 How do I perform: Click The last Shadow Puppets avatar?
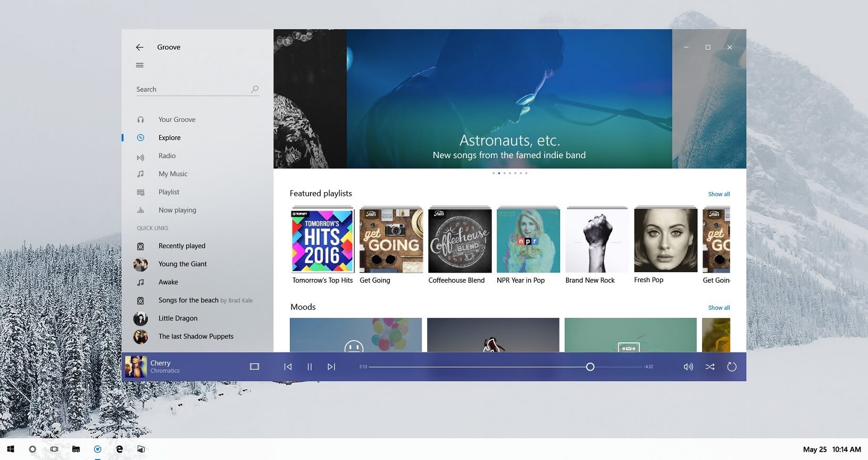pos(140,337)
